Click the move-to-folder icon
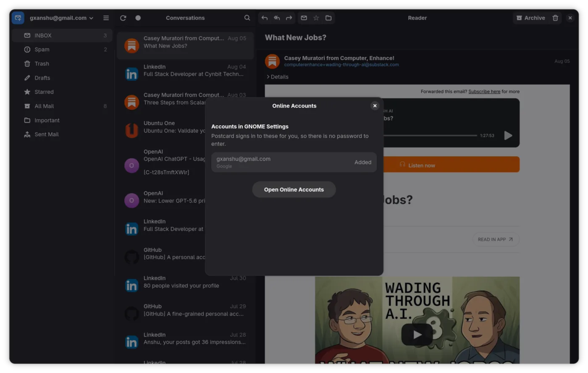Image resolution: width=588 pixels, height=373 pixels. coord(328,18)
